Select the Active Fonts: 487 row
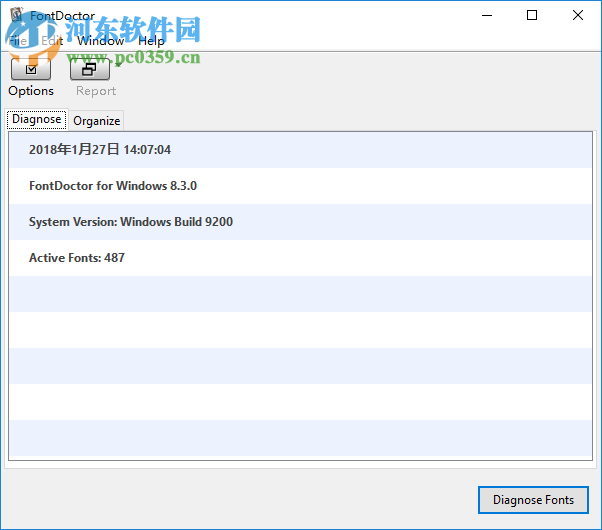 tap(300, 258)
